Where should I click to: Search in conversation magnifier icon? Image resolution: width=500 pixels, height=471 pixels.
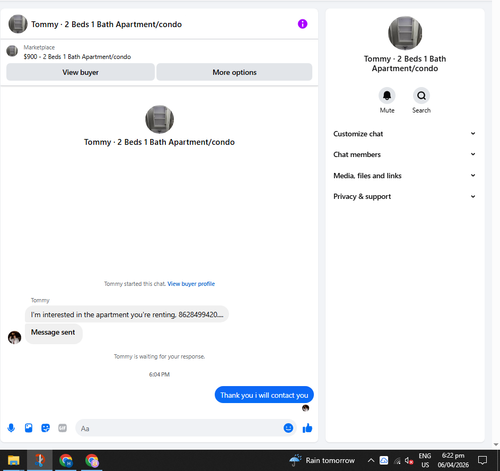(x=421, y=96)
